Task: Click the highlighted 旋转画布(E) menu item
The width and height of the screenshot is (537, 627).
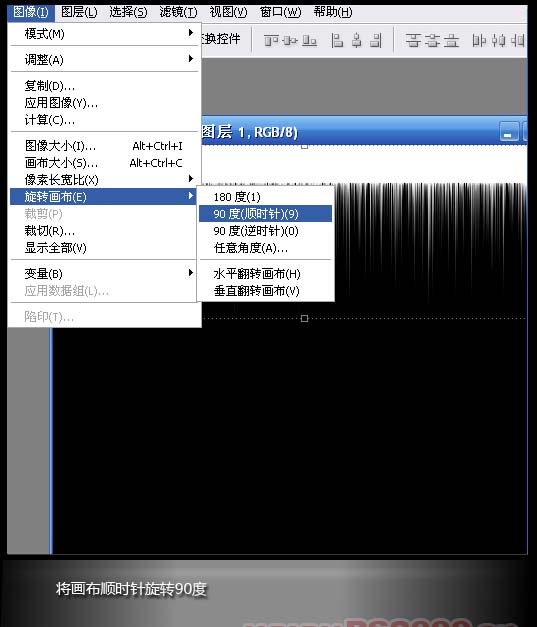Action: (103, 196)
